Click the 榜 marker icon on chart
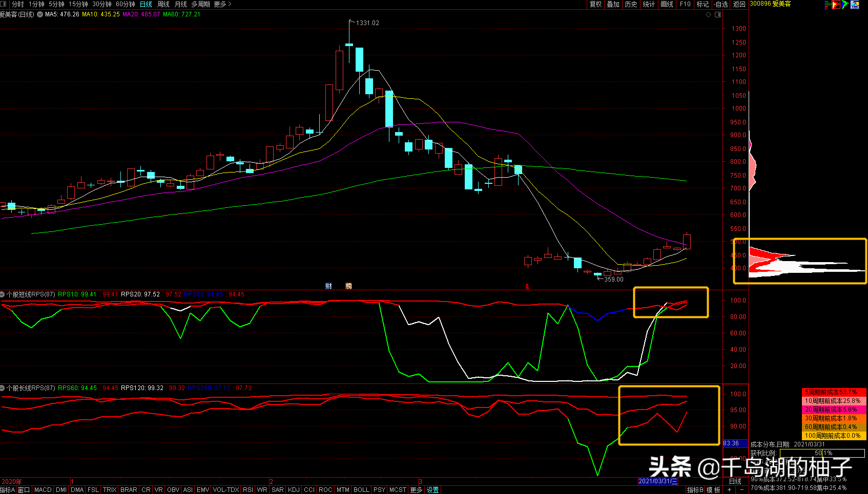The height and width of the screenshot is (494, 868). coord(349,286)
